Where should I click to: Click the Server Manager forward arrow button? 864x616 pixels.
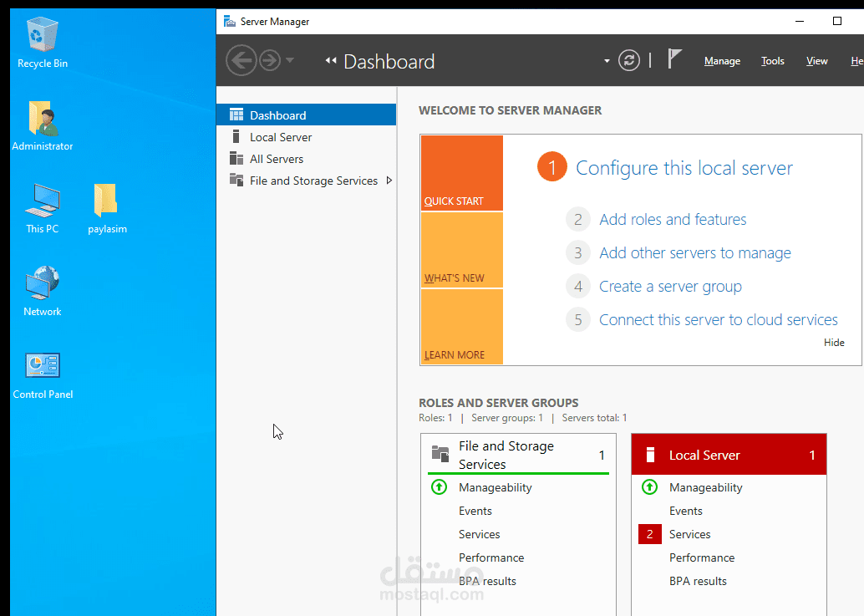270,60
